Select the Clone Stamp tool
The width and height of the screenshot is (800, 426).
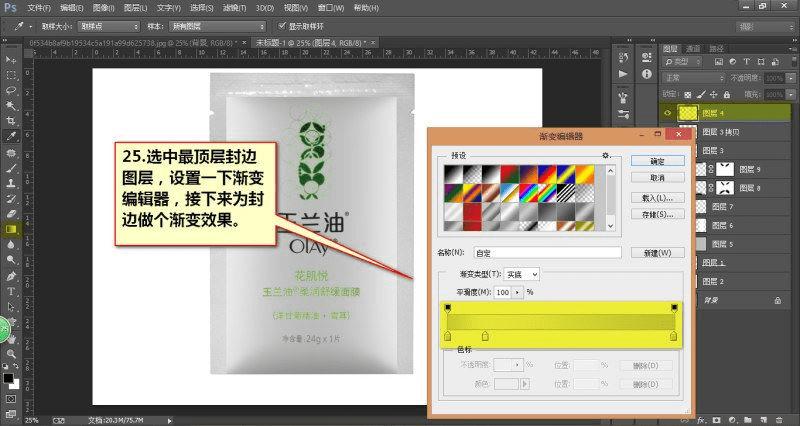(x=10, y=183)
